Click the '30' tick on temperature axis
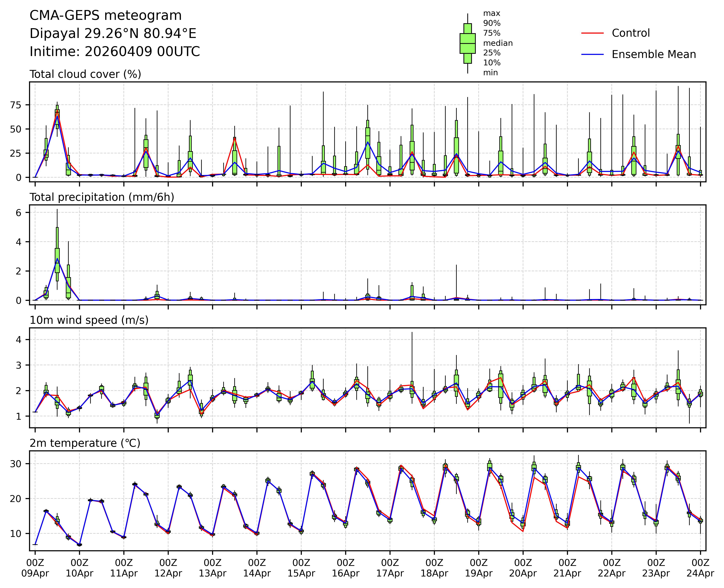 pos(16,464)
